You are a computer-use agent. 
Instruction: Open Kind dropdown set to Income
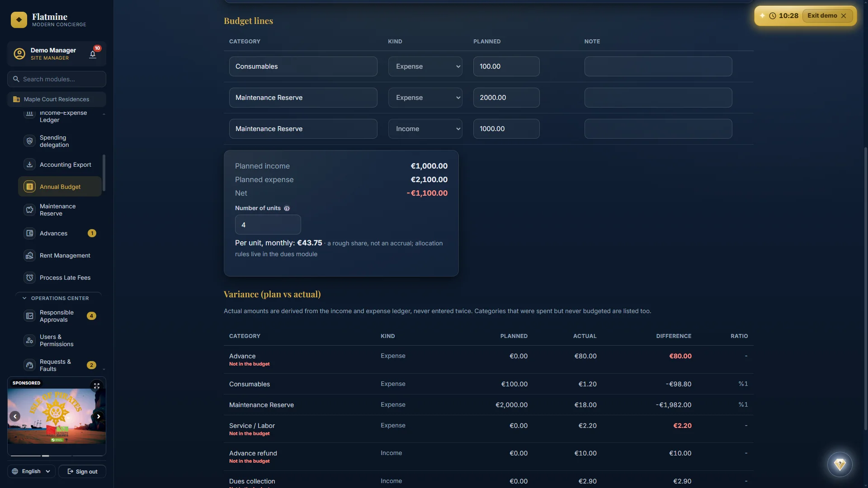point(425,129)
